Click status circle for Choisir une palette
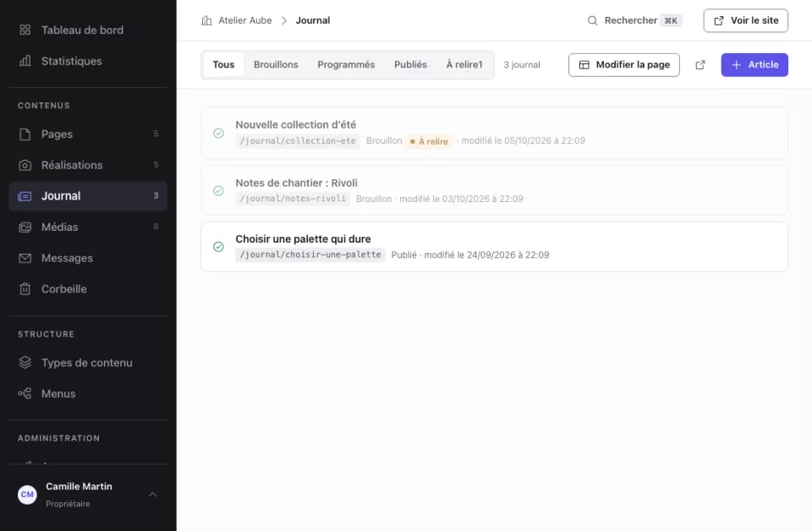 (x=218, y=247)
